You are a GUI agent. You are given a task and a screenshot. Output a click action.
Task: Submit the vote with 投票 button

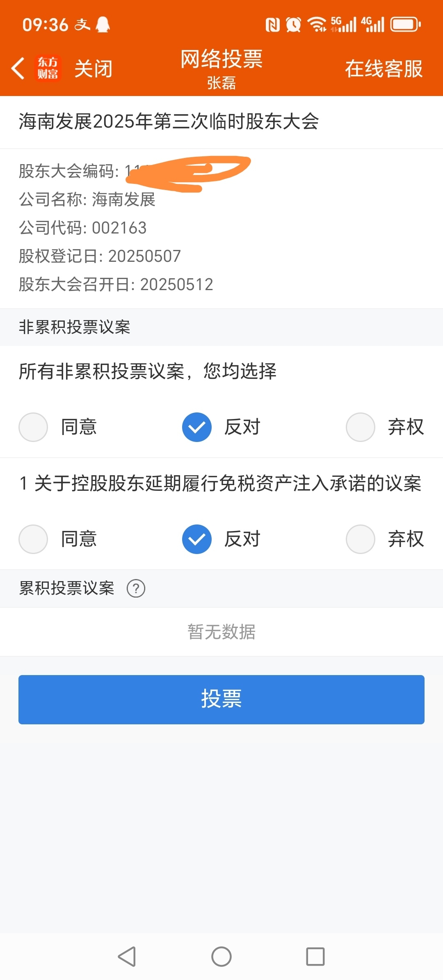click(x=221, y=699)
